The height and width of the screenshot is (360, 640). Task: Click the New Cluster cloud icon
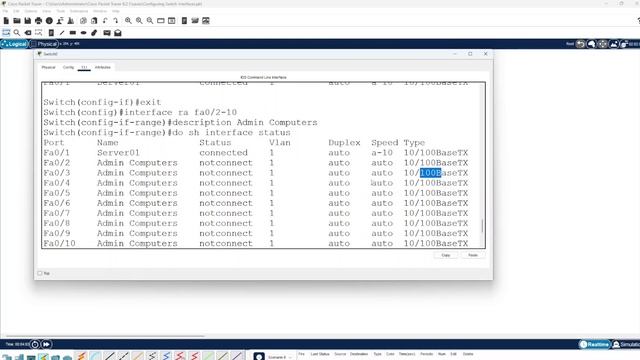point(591,44)
